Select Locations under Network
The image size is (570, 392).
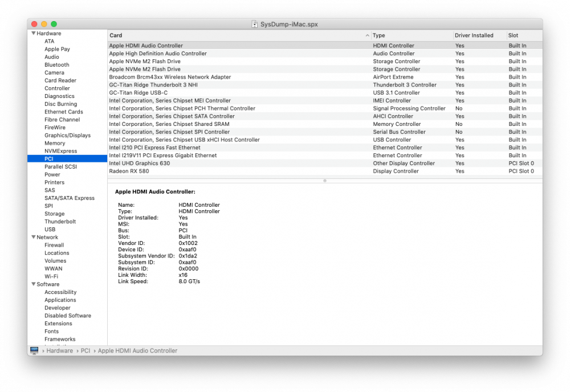pyautogui.click(x=56, y=253)
